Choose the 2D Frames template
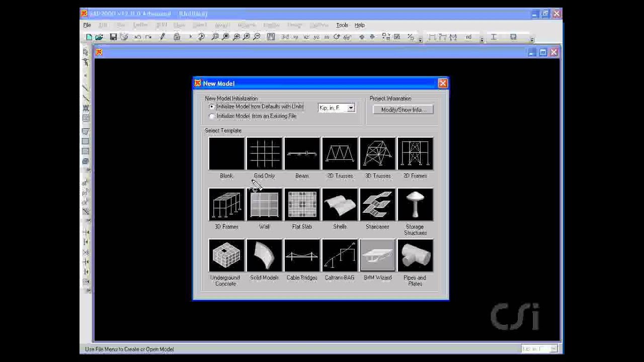 click(x=415, y=154)
